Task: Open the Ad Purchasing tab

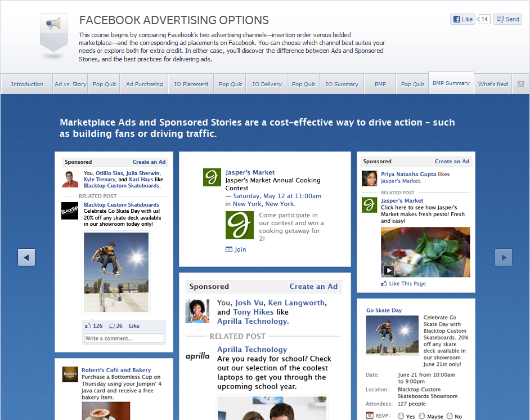Action: tap(145, 84)
